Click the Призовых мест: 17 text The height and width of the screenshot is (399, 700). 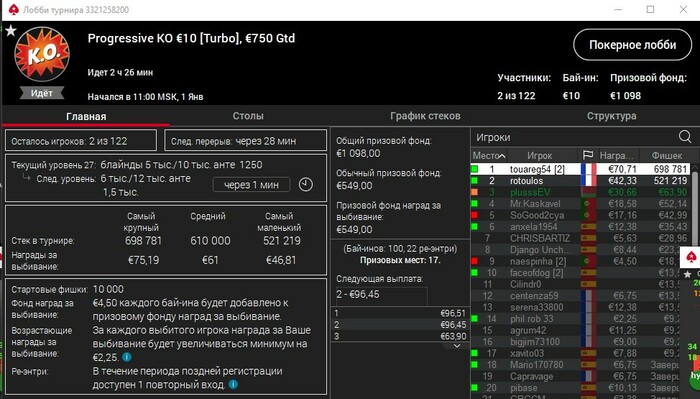tap(400, 260)
